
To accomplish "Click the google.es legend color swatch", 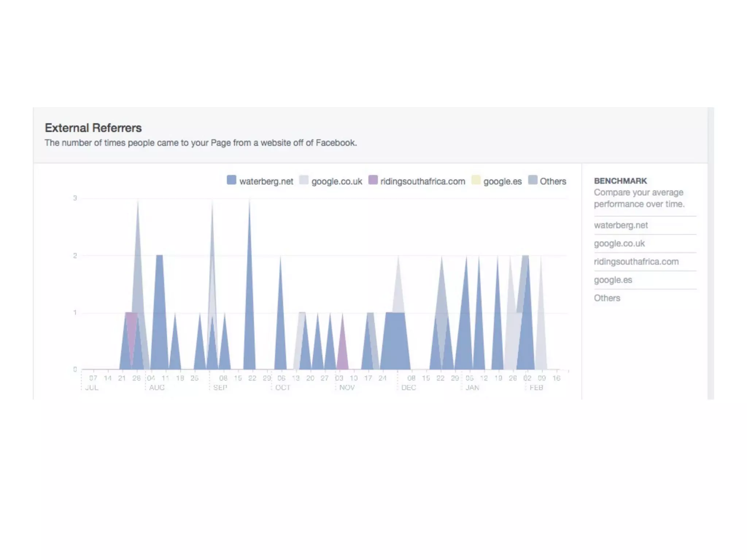I will pyautogui.click(x=476, y=180).
